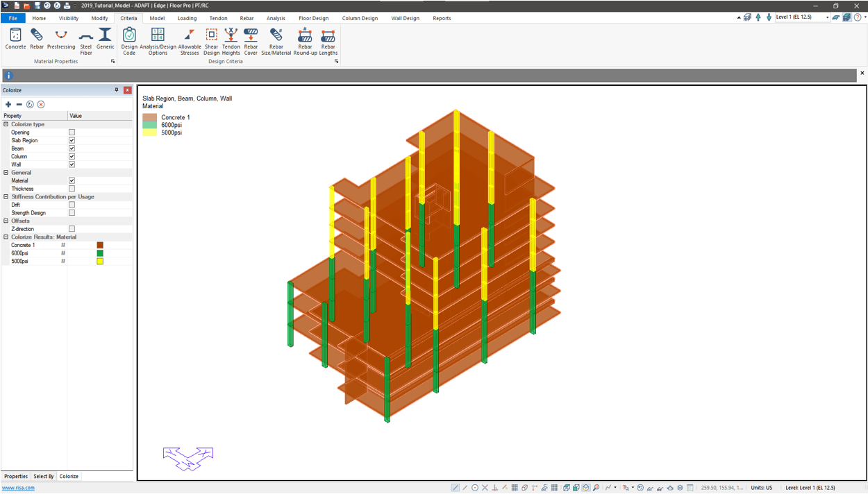Enable the Opening colorize checkbox
Image resolution: width=868 pixels, height=494 pixels.
tap(72, 133)
